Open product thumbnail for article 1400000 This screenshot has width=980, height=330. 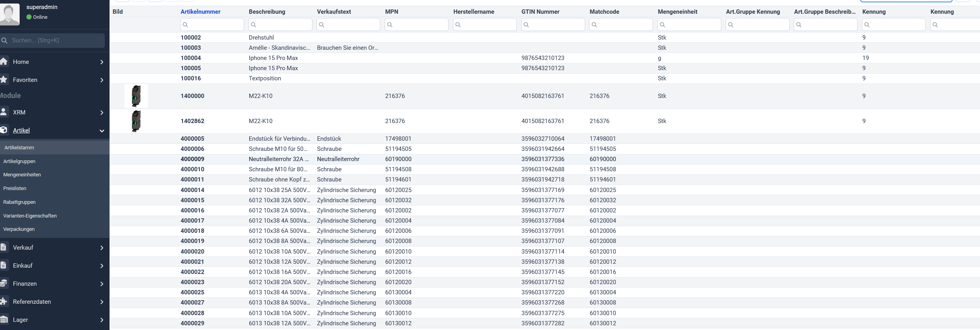[136, 96]
